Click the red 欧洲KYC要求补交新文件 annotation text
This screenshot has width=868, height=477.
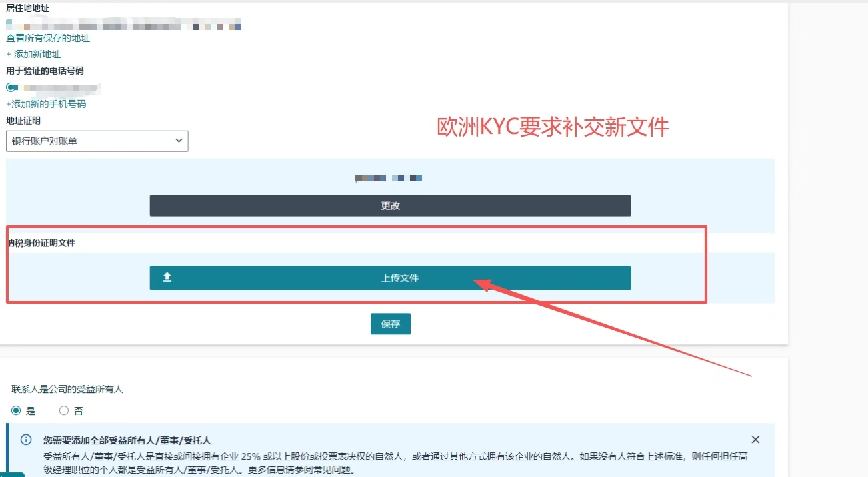tap(553, 127)
